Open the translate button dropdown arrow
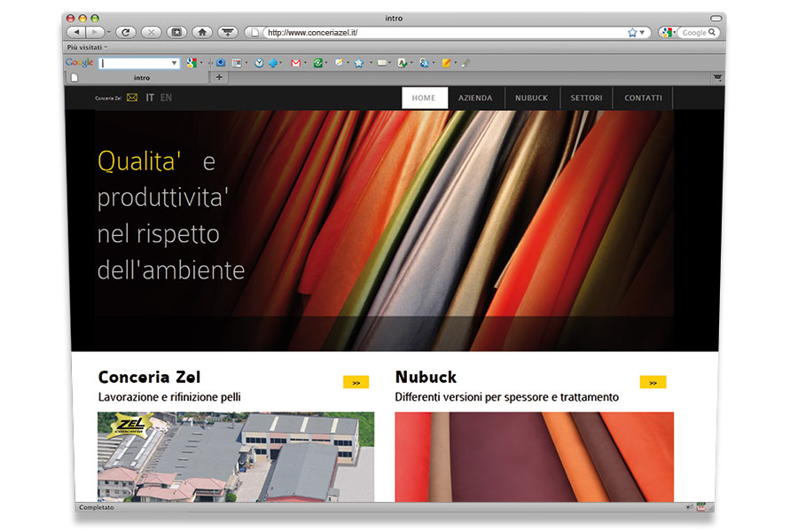The height and width of the screenshot is (532, 798). [x=433, y=63]
